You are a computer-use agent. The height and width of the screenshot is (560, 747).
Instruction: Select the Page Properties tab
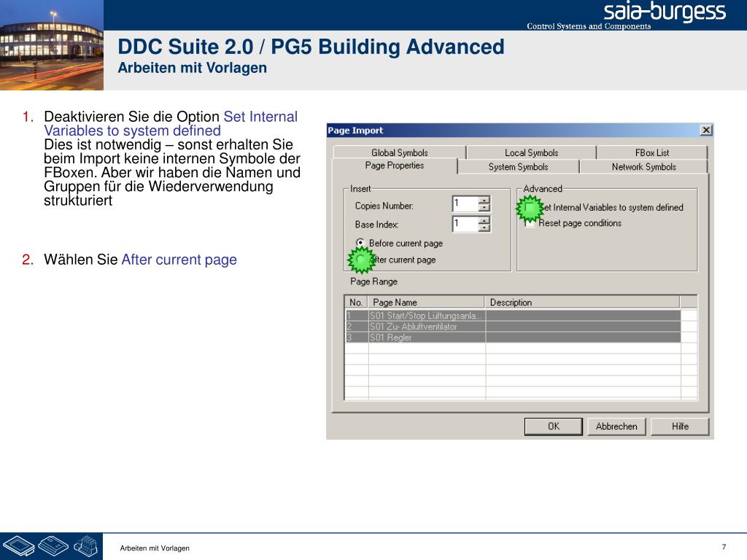click(x=395, y=166)
